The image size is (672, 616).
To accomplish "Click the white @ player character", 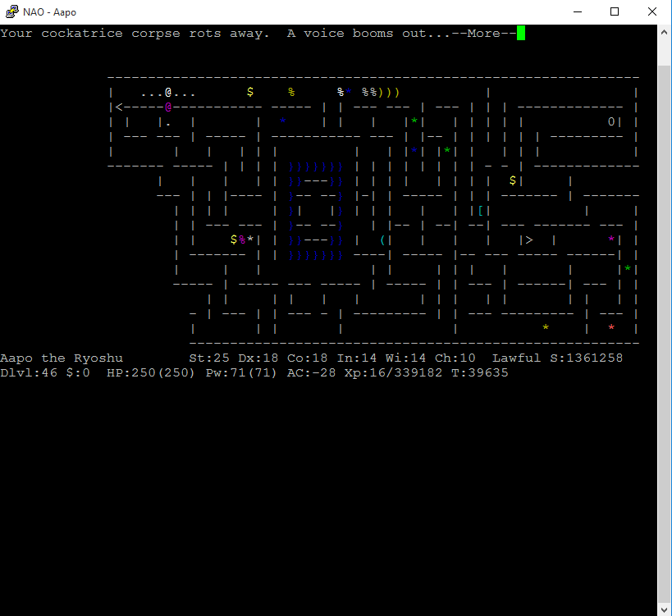I will (168, 93).
